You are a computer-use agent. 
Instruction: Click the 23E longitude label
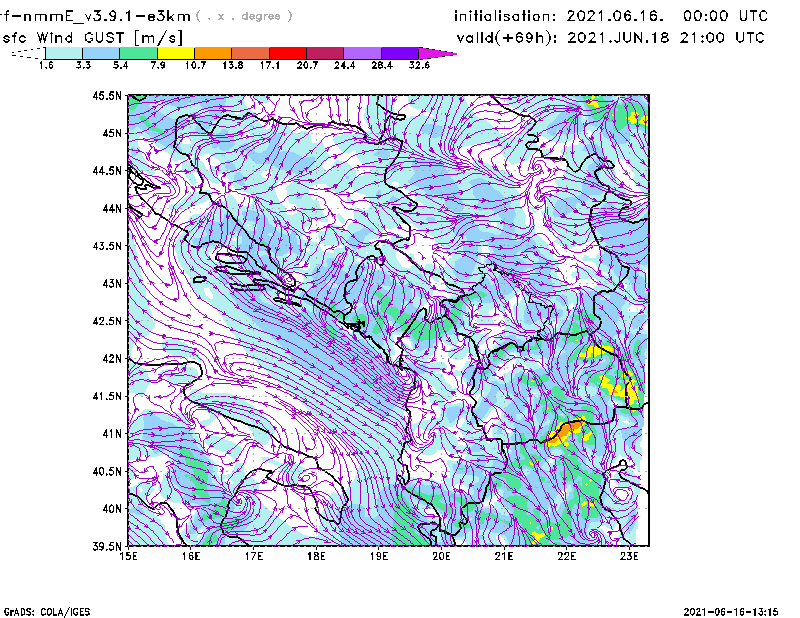[629, 556]
